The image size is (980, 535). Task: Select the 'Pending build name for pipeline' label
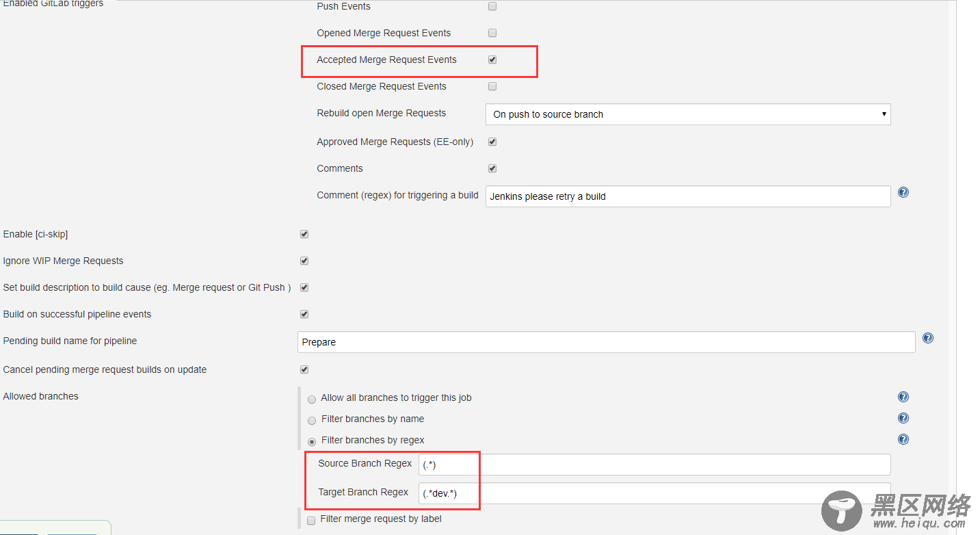click(70, 341)
